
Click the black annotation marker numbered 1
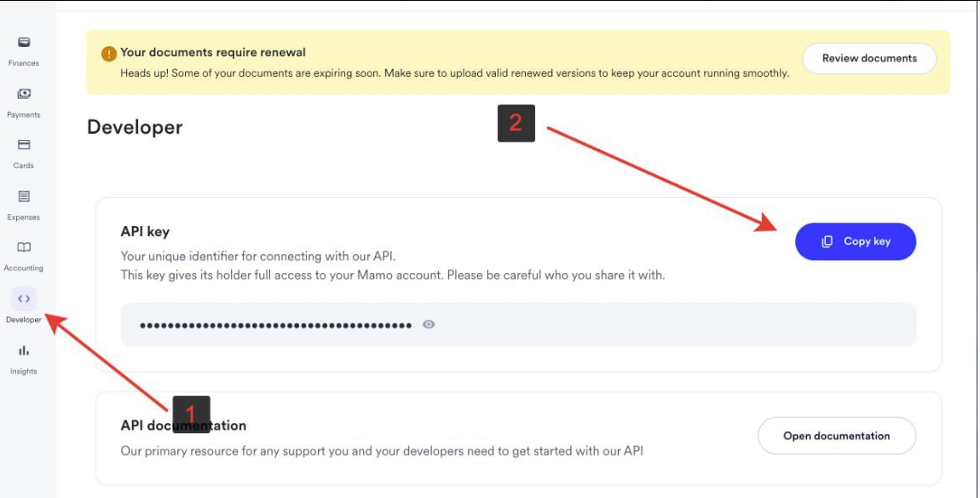click(x=191, y=414)
